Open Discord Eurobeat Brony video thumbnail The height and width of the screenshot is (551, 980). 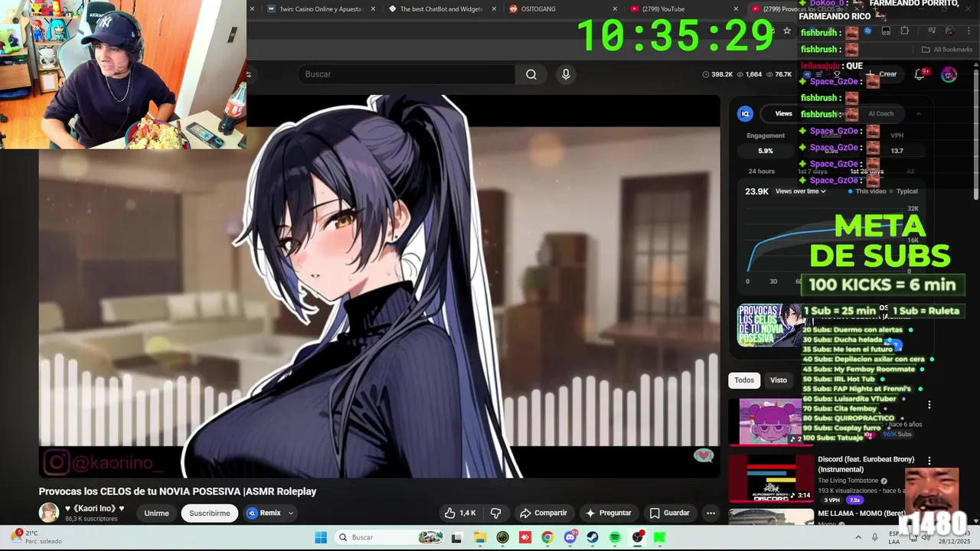[771, 478]
